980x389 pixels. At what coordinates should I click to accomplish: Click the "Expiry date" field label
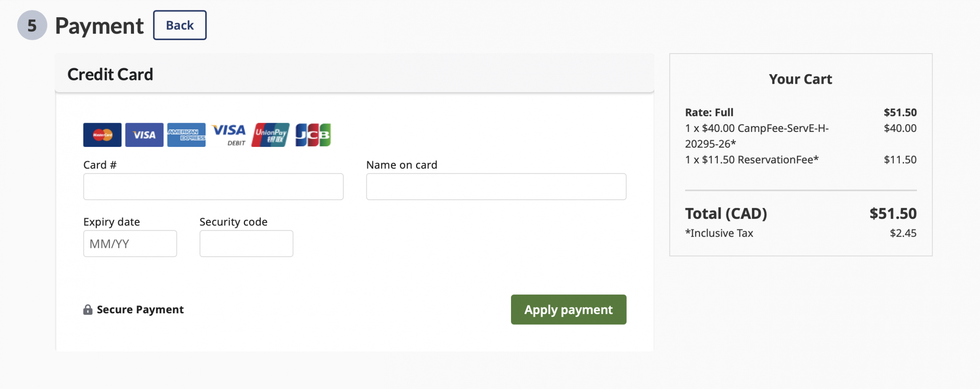click(111, 222)
